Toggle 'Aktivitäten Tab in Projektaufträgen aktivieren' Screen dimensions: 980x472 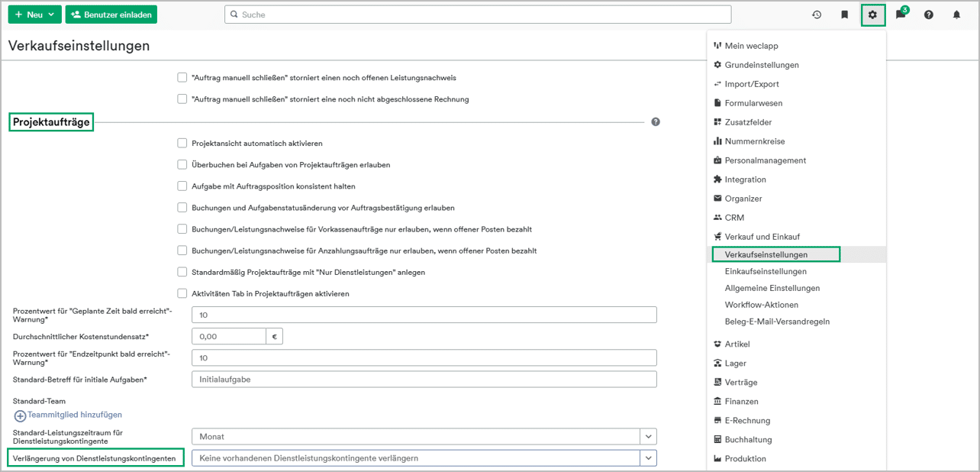[182, 293]
